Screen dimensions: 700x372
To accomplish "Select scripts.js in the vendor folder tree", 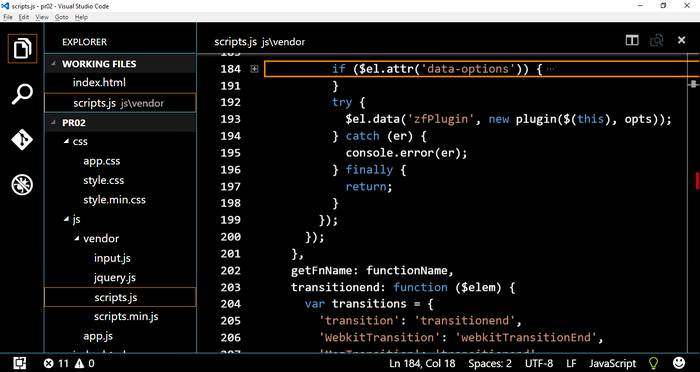I will click(x=120, y=297).
